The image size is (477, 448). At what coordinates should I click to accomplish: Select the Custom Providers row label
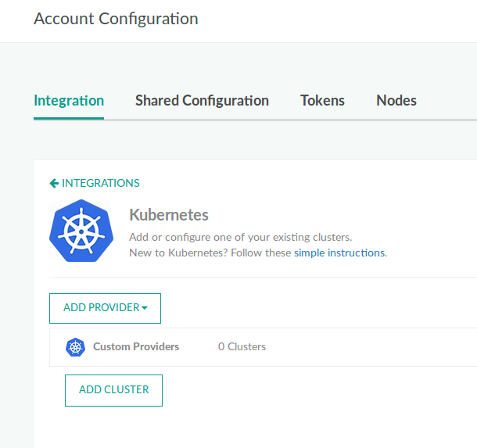(136, 346)
